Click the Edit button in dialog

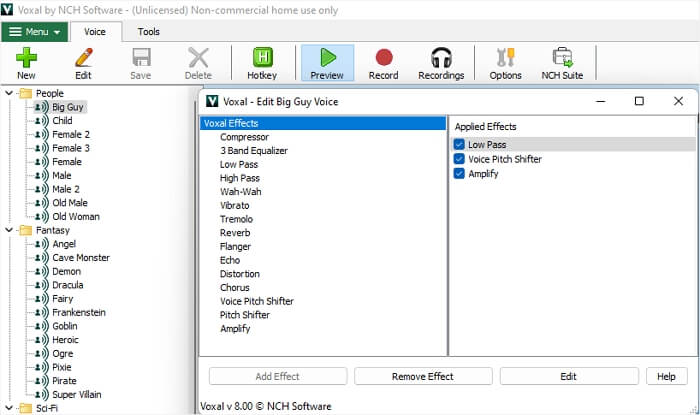[x=569, y=376]
